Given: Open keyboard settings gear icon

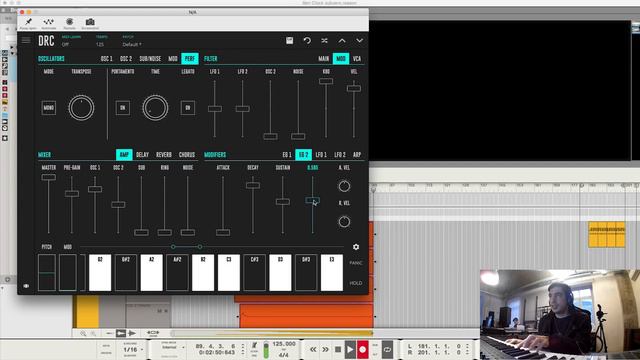Looking at the screenshot, I should coord(356,247).
